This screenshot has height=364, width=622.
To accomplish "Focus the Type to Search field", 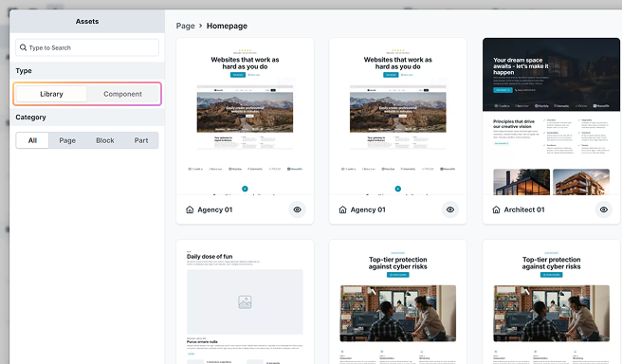I will [x=87, y=47].
